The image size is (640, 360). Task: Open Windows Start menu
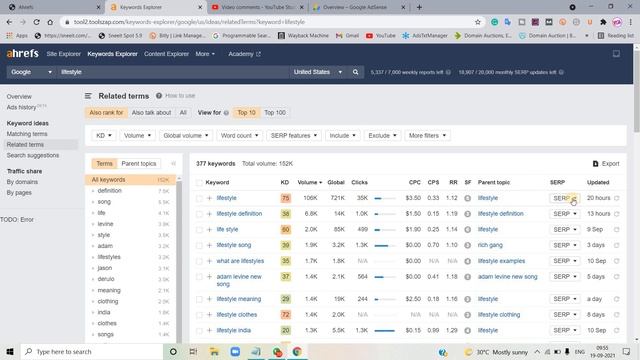click(x=10, y=351)
